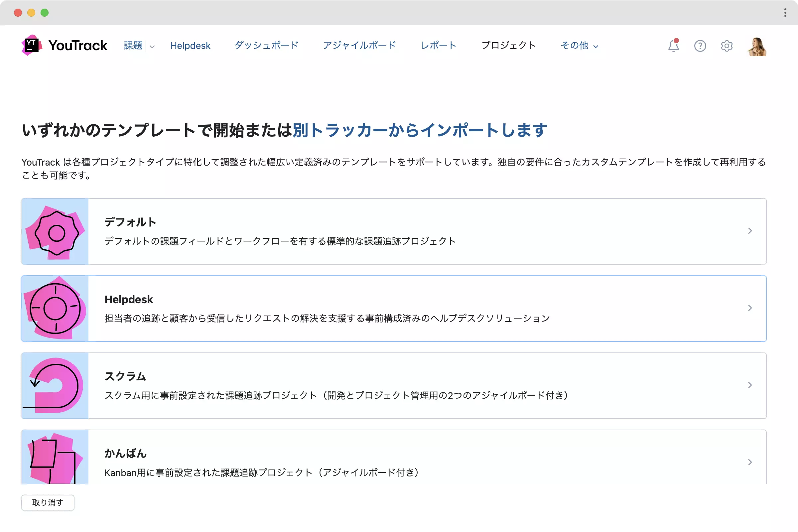This screenshot has height=532, width=798.
Task: Open the その他 dropdown menu
Action: click(579, 46)
